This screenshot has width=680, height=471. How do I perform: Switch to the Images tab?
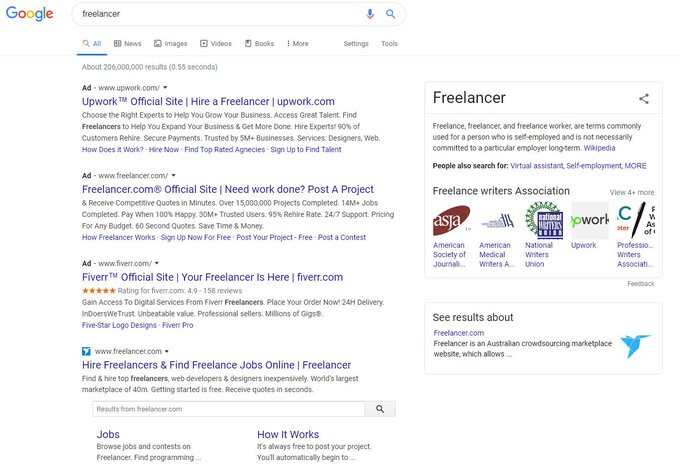tap(171, 43)
